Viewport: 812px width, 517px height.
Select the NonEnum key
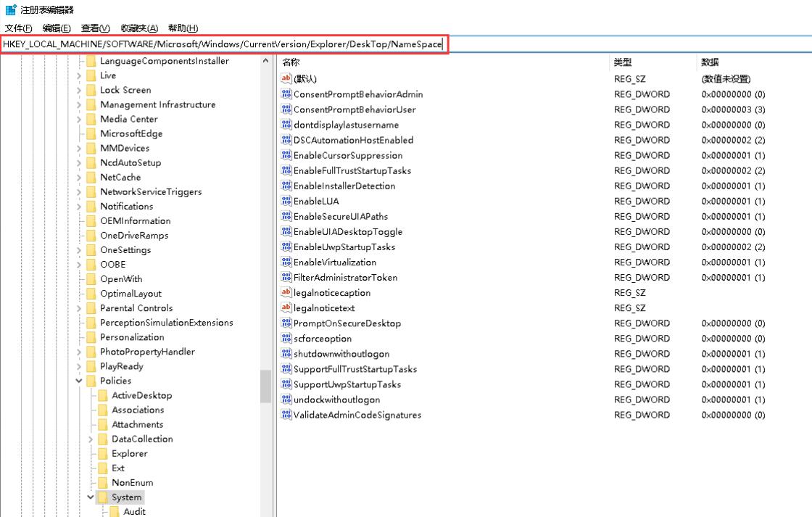tap(133, 482)
